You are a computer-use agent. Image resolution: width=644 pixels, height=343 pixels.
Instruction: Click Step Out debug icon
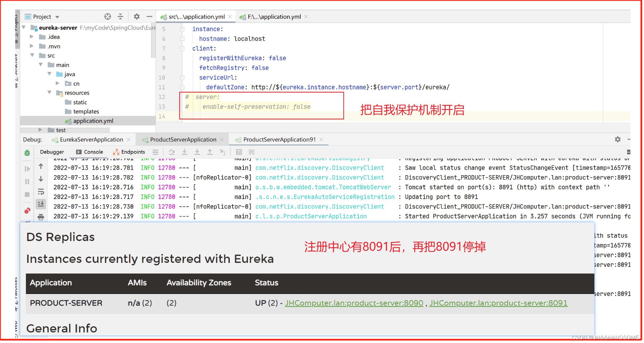(x=210, y=152)
